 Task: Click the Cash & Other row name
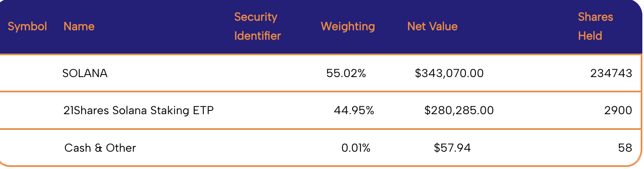(x=100, y=148)
